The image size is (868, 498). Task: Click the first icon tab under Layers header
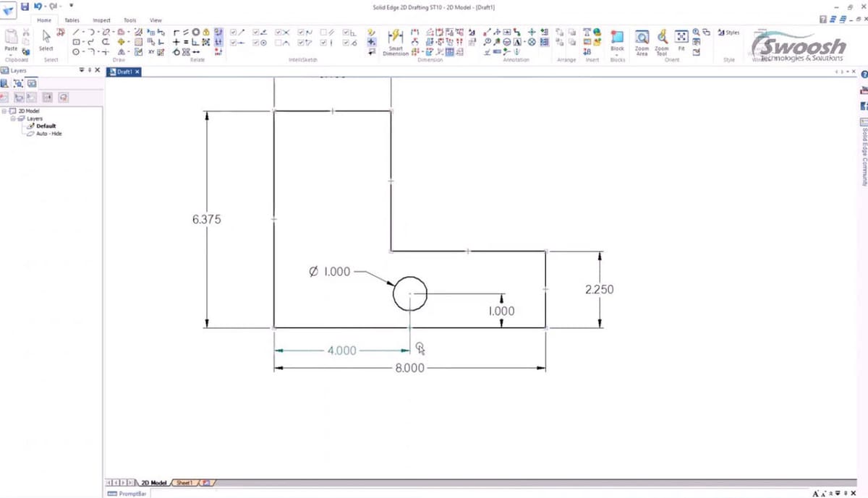click(4, 83)
